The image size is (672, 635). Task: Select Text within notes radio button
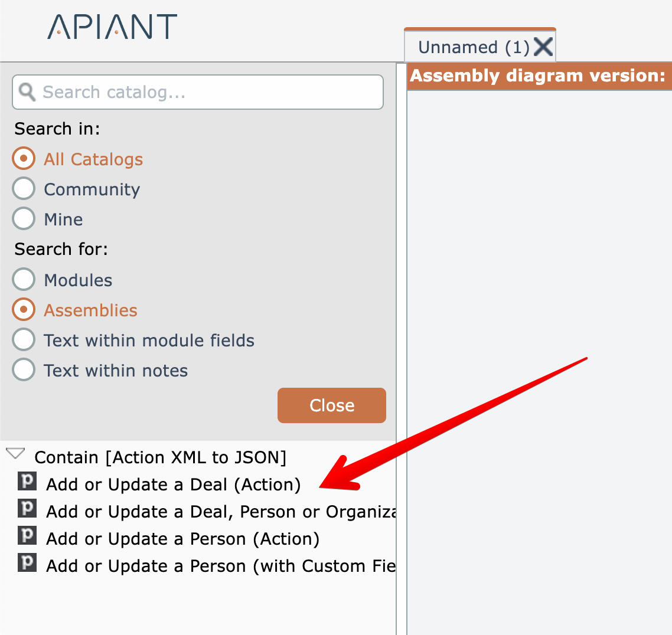(x=24, y=370)
